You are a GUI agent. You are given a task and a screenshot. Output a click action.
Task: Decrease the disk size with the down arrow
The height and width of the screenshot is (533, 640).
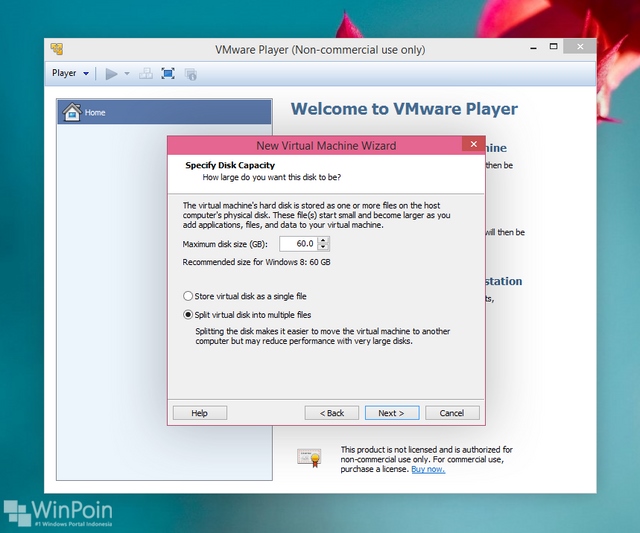pos(323,247)
